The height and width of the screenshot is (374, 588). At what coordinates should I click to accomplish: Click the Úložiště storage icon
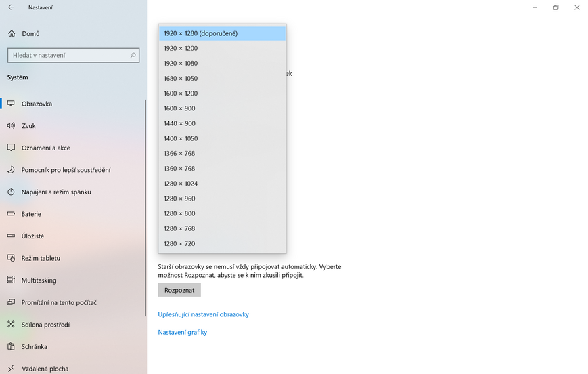click(x=11, y=236)
